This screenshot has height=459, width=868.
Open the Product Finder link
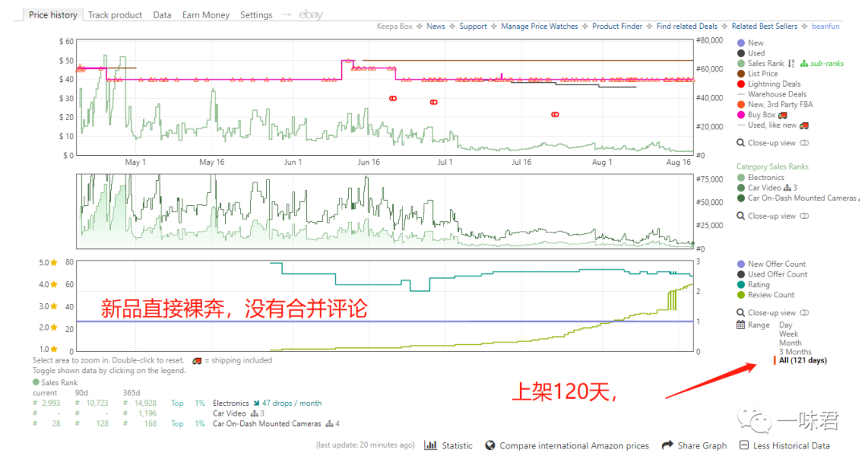click(617, 26)
